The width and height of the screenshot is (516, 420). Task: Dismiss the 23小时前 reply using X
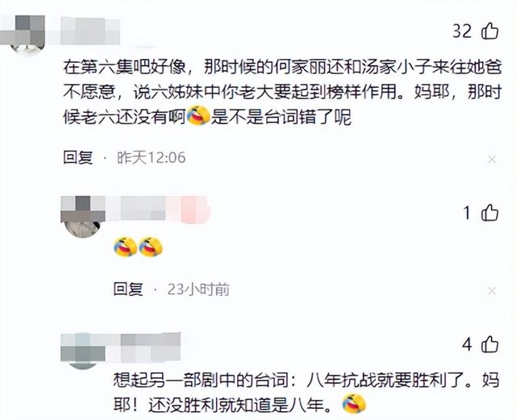pyautogui.click(x=492, y=291)
